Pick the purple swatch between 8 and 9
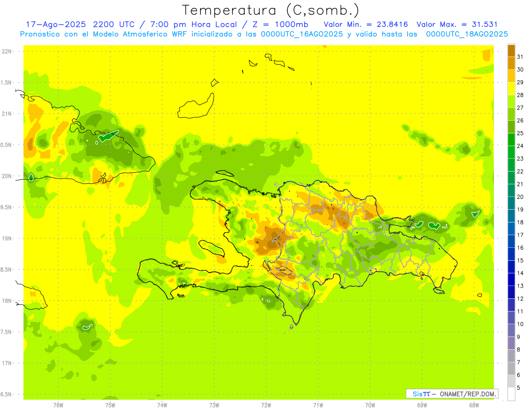 [x=511, y=343]
